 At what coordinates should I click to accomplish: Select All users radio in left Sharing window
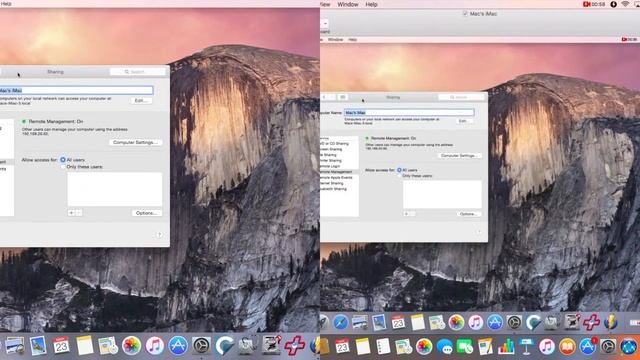click(63, 160)
